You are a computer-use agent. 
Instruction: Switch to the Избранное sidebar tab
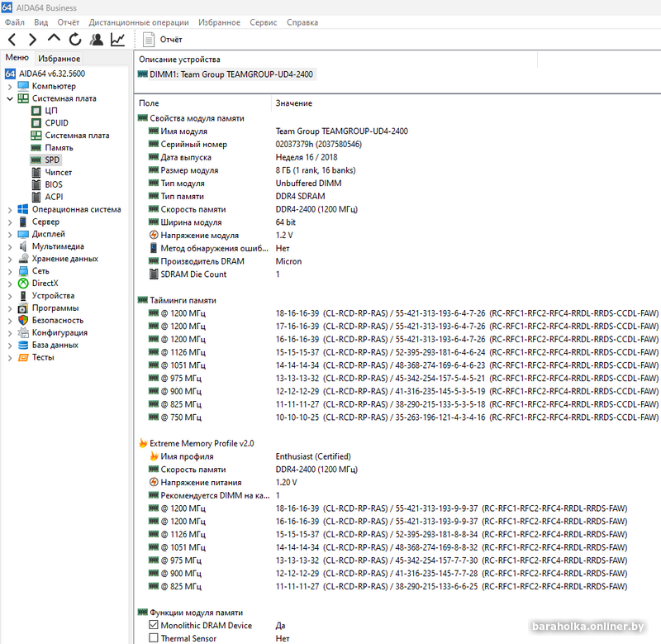point(59,59)
